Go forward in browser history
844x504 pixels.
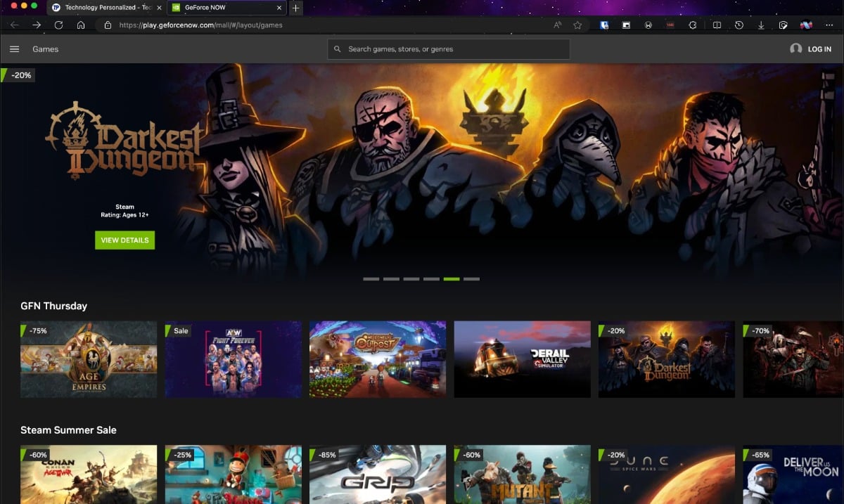point(37,25)
